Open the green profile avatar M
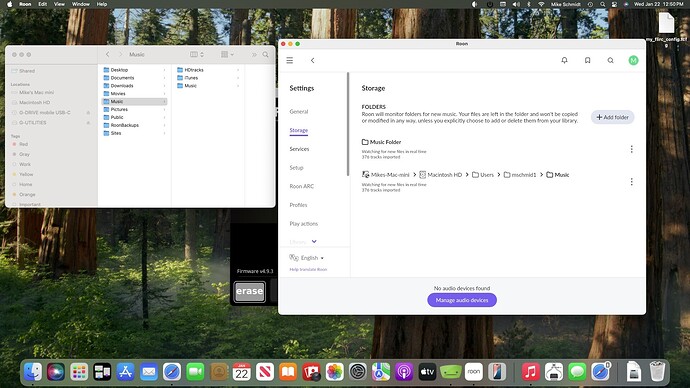Screen dimensions: 690x388 [x=633, y=60]
